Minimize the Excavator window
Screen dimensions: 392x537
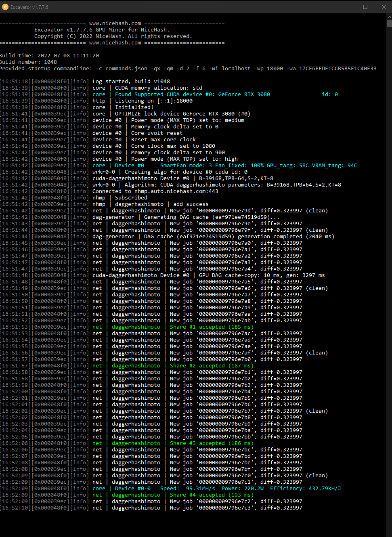tap(347, 7)
